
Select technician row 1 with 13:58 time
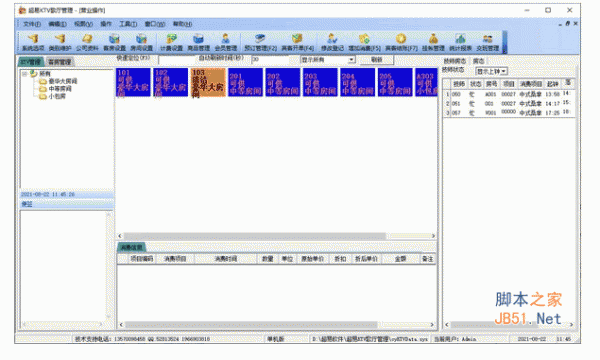coord(509,94)
